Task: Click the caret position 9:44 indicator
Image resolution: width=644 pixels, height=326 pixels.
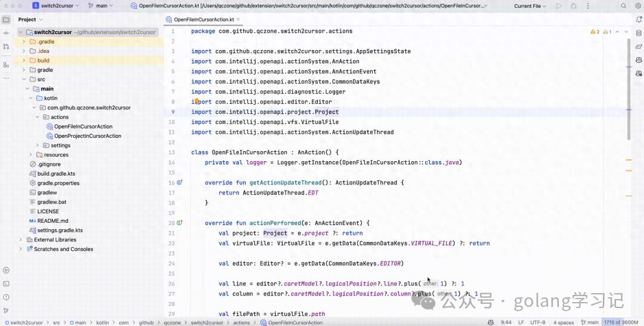Action: click(506, 322)
